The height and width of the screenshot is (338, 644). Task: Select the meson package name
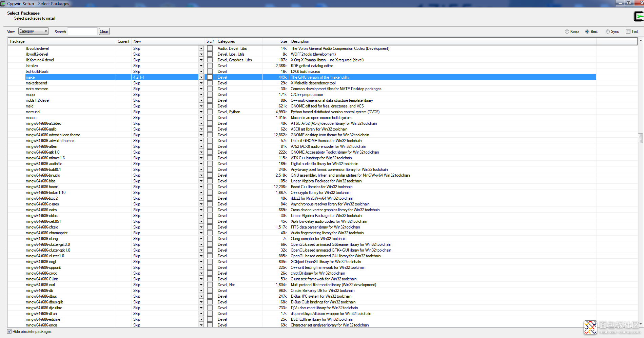click(x=31, y=118)
